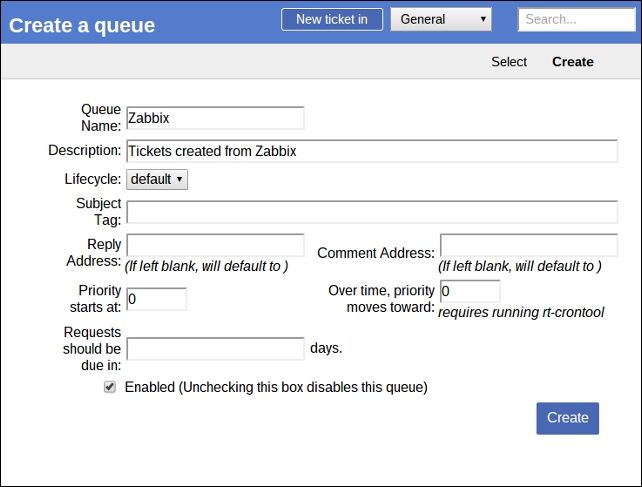642x487 pixels.
Task: Click the Enabled checkbox label text
Action: click(276, 387)
